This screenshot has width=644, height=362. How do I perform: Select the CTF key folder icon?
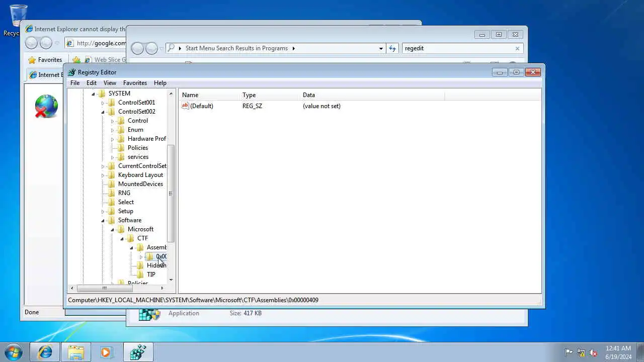[x=130, y=238]
